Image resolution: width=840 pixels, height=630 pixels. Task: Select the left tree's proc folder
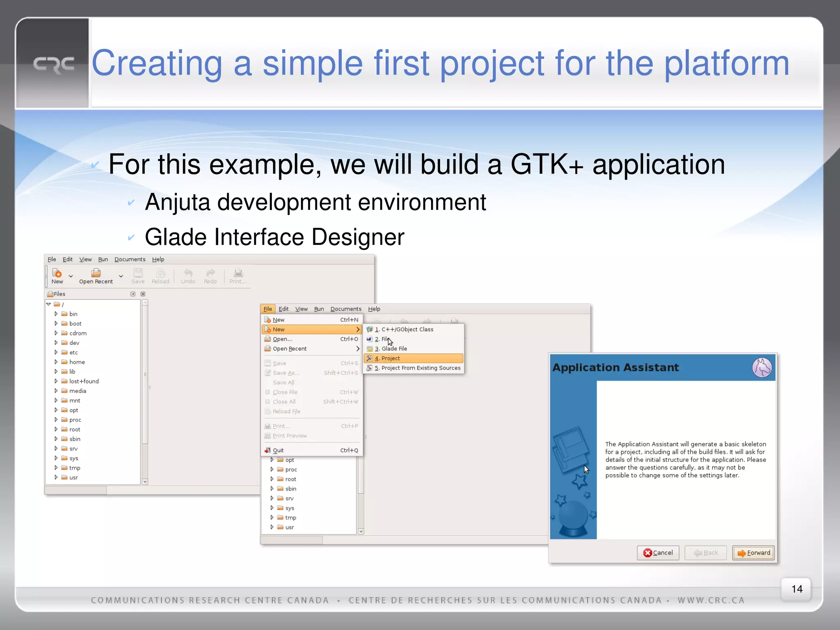[75, 420]
